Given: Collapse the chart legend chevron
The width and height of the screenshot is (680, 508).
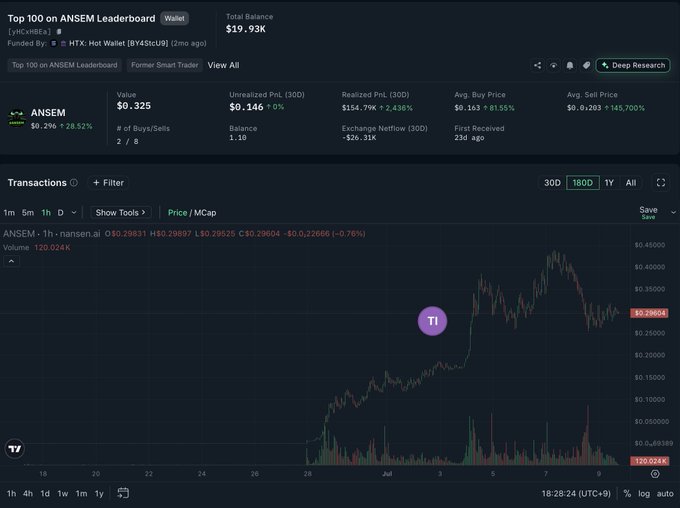Looking at the screenshot, I should point(11,261).
